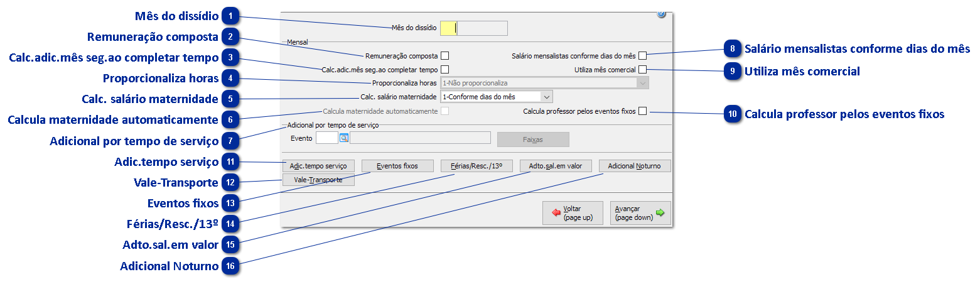This screenshot has width=980, height=284.
Task: Click the Evento code input field
Action: coord(326,138)
